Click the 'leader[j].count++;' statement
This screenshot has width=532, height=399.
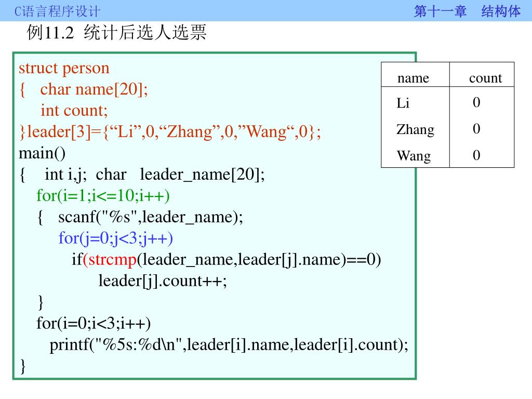(x=163, y=281)
